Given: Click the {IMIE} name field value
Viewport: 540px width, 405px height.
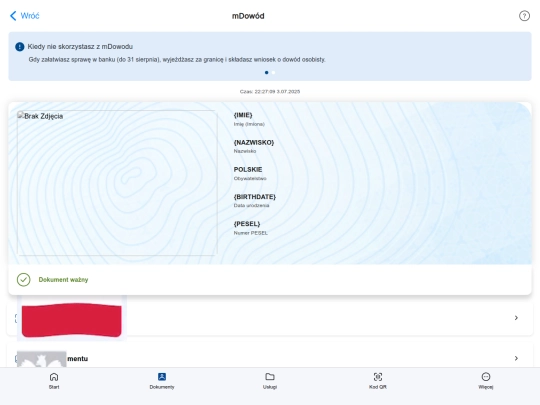Looking at the screenshot, I should pos(243,115).
